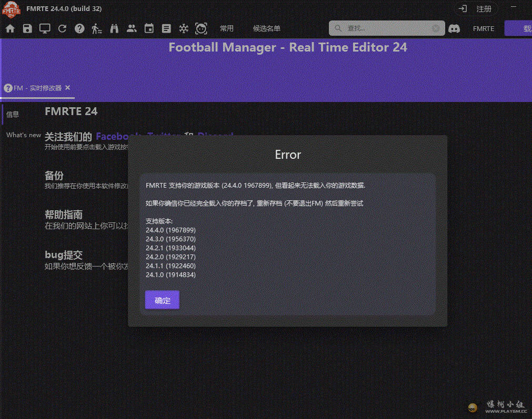This screenshot has width=532, height=419.
Task: Click the 备份 heading
Action: tap(54, 176)
